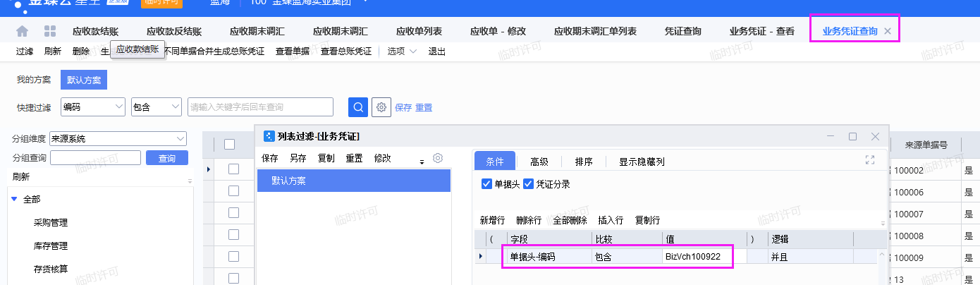Viewport: 980px width, 285px height.
Task: Open the 显示隐藏列 tab
Action: coord(642,162)
